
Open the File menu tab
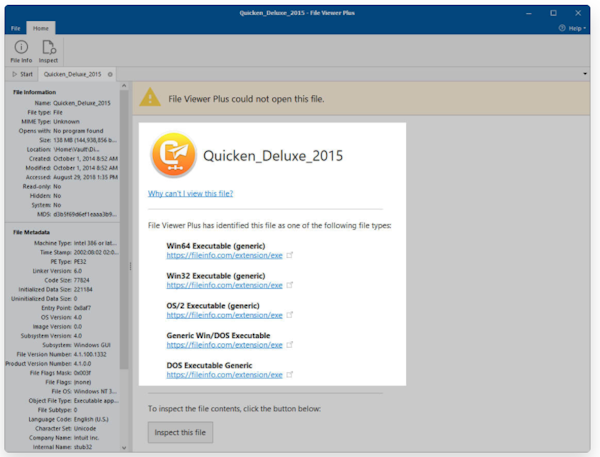coord(16,28)
